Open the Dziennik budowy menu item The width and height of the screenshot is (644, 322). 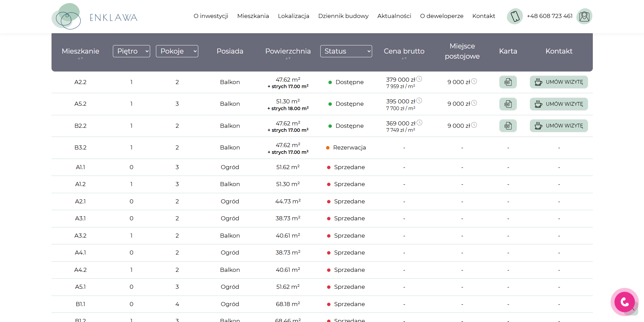(343, 16)
